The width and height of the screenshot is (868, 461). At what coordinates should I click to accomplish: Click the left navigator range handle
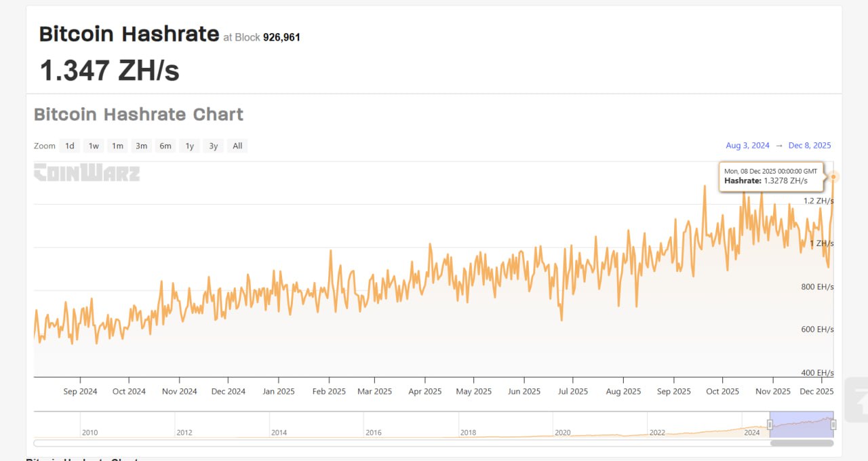point(770,424)
